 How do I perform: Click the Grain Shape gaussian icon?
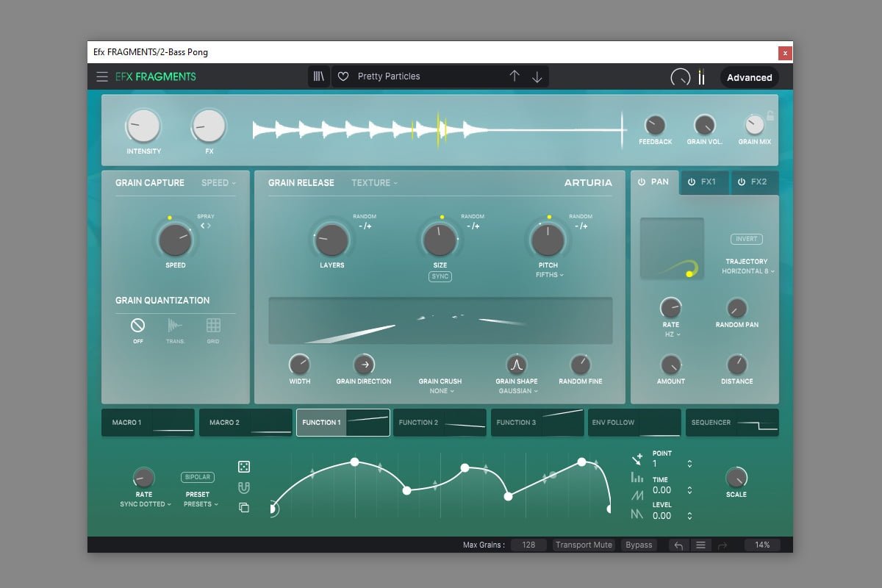[516, 364]
